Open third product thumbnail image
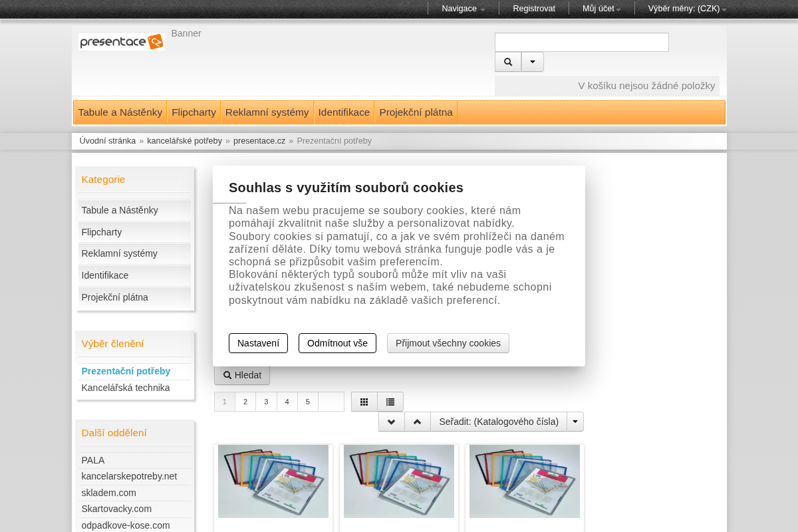 click(525, 481)
